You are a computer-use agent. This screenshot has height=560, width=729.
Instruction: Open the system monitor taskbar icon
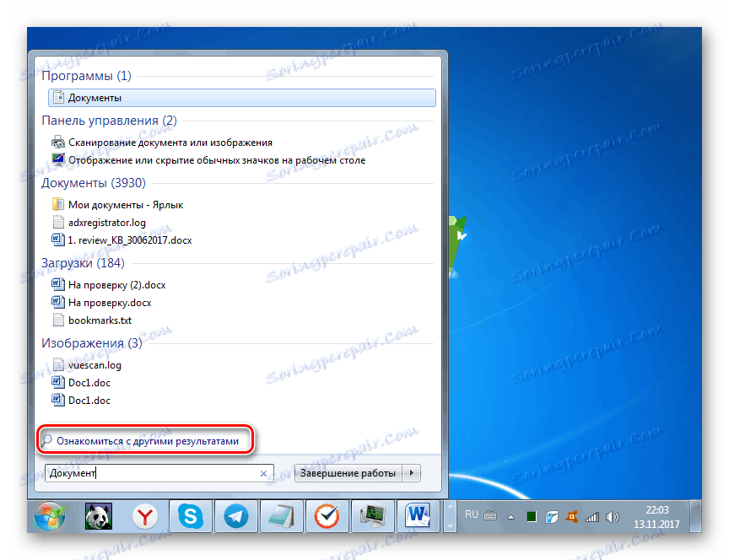pyautogui.click(x=372, y=516)
